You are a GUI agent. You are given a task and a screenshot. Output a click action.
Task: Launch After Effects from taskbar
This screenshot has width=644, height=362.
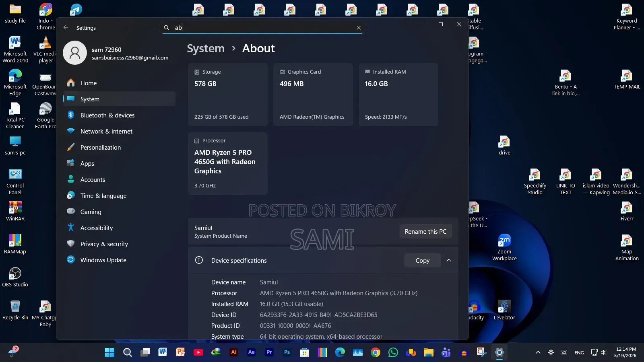[x=251, y=352]
